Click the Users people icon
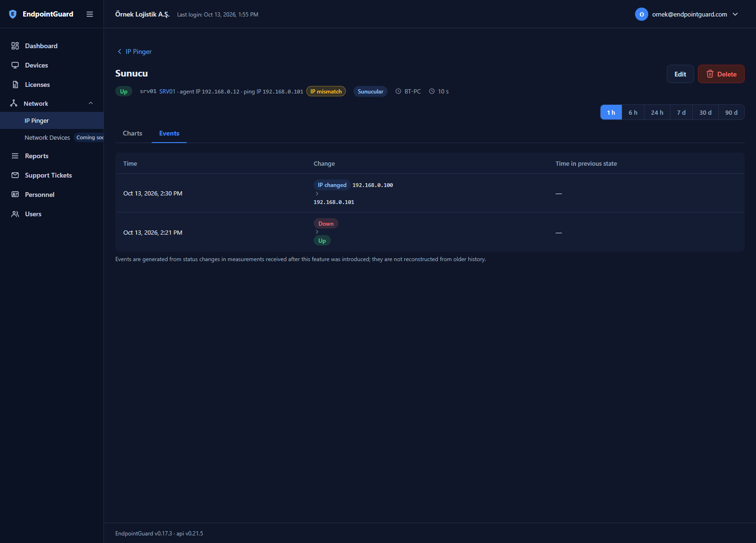The height and width of the screenshot is (543, 756). pyautogui.click(x=15, y=214)
